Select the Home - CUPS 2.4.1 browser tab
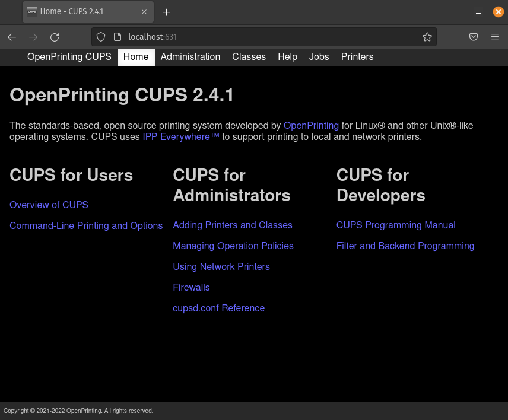The width and height of the screenshot is (508, 420). [83, 12]
